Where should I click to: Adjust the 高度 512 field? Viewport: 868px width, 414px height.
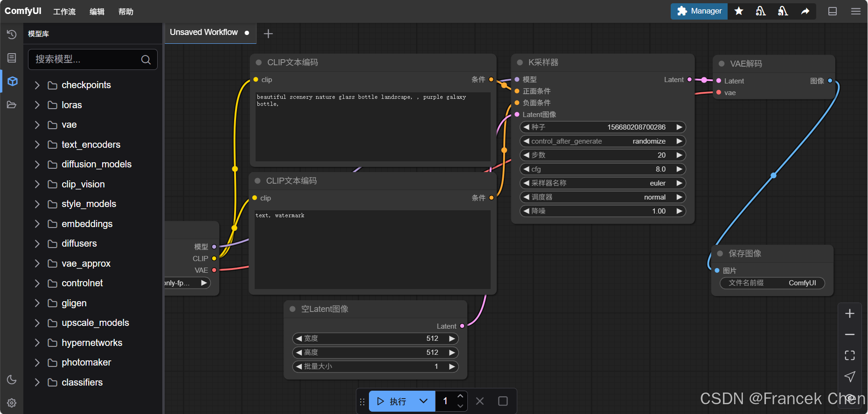pyautogui.click(x=375, y=352)
